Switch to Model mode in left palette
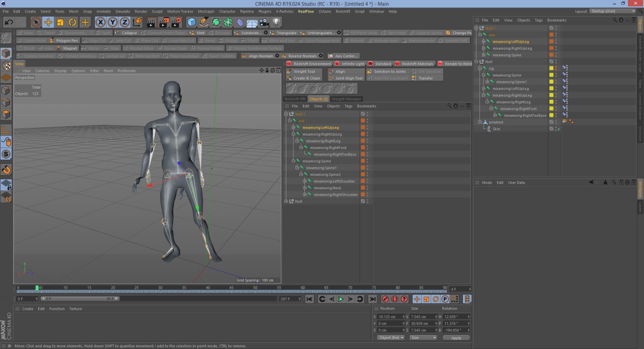644x349 pixels. tap(7, 53)
